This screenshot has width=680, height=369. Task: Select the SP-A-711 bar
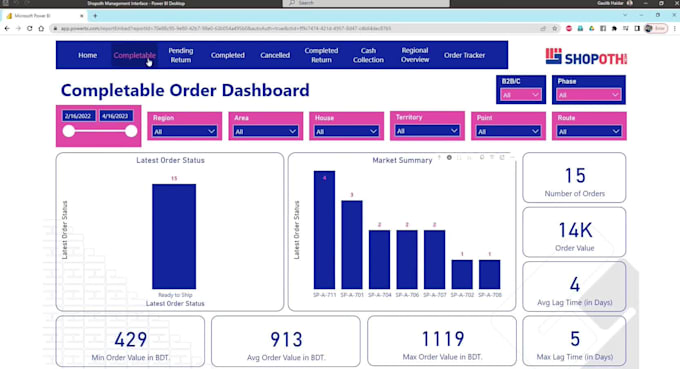[x=324, y=230]
